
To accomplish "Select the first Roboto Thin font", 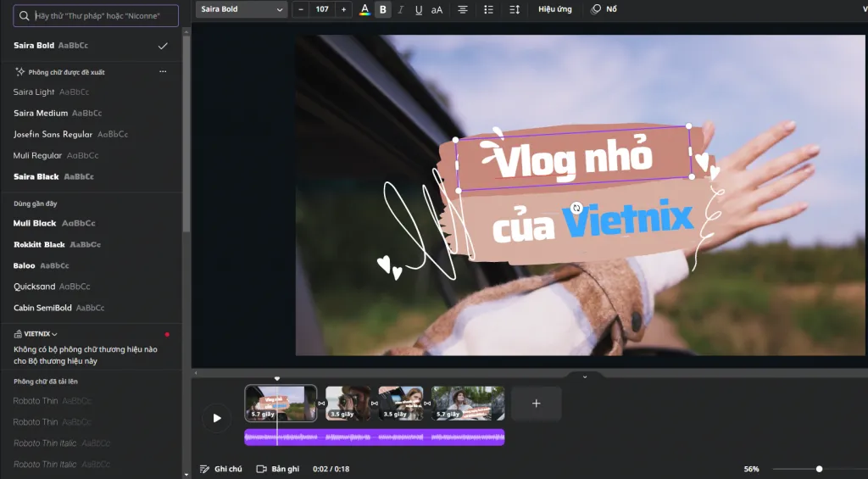I will point(92,400).
